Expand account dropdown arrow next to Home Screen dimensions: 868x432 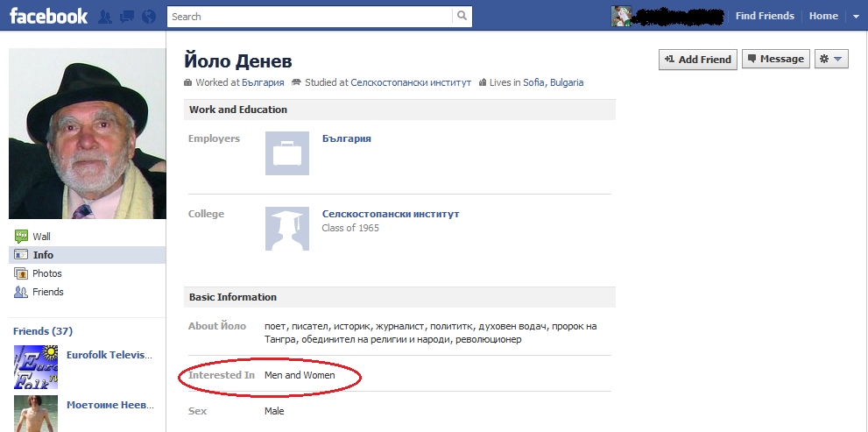coord(856,17)
